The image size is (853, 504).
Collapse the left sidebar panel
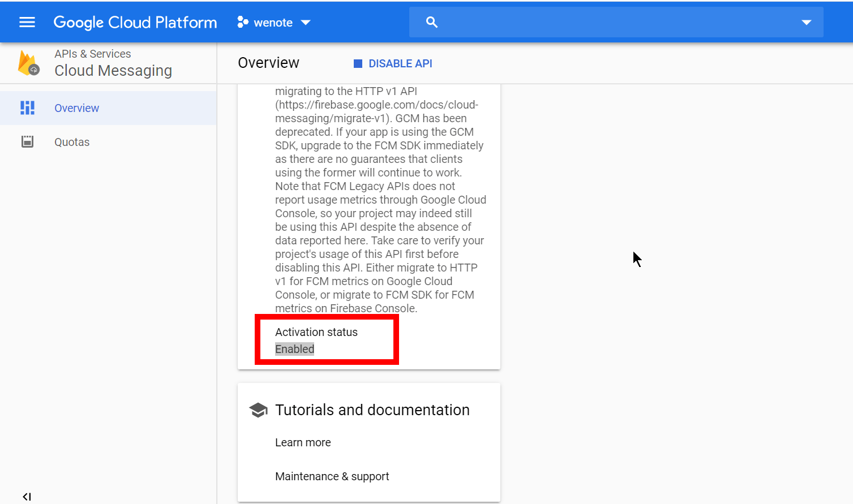coord(27,497)
